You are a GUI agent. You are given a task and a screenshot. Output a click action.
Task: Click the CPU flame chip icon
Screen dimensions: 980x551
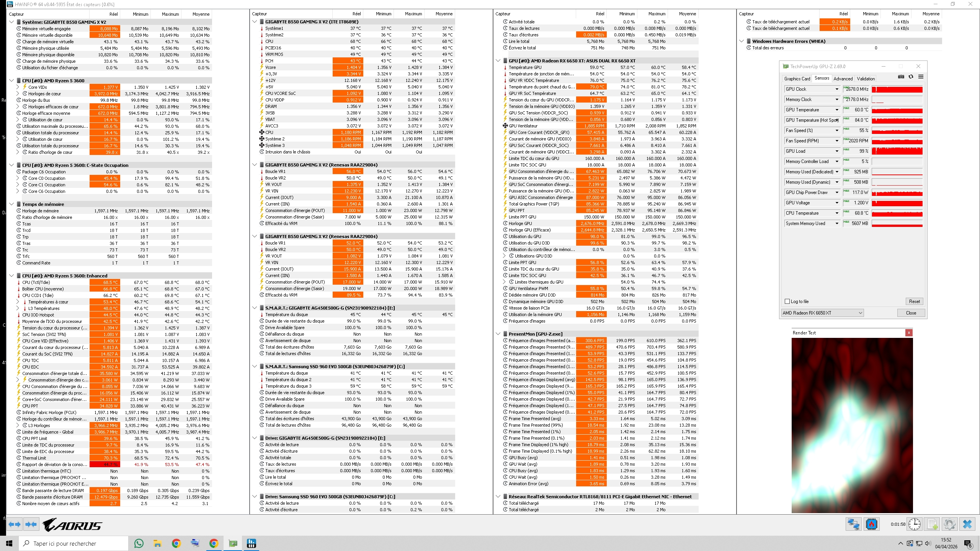click(872, 524)
